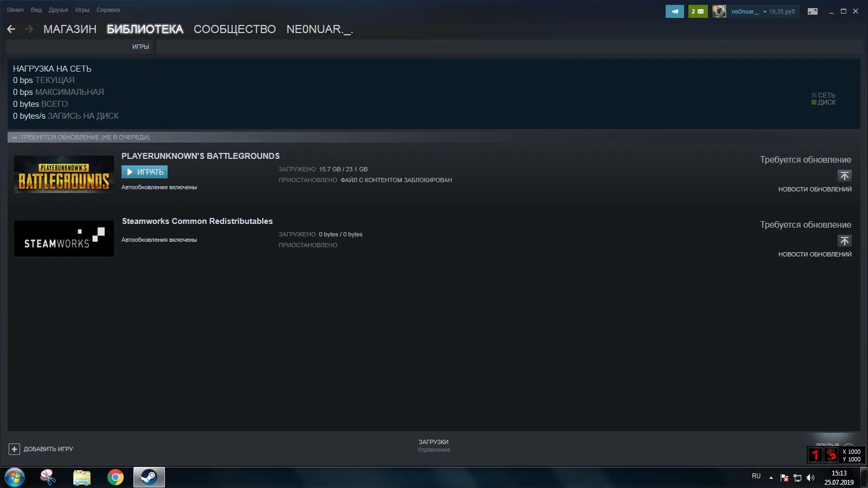Image resolution: width=868 pixels, height=488 pixels.
Task: Go to the МАГАЗИН section
Action: point(70,29)
